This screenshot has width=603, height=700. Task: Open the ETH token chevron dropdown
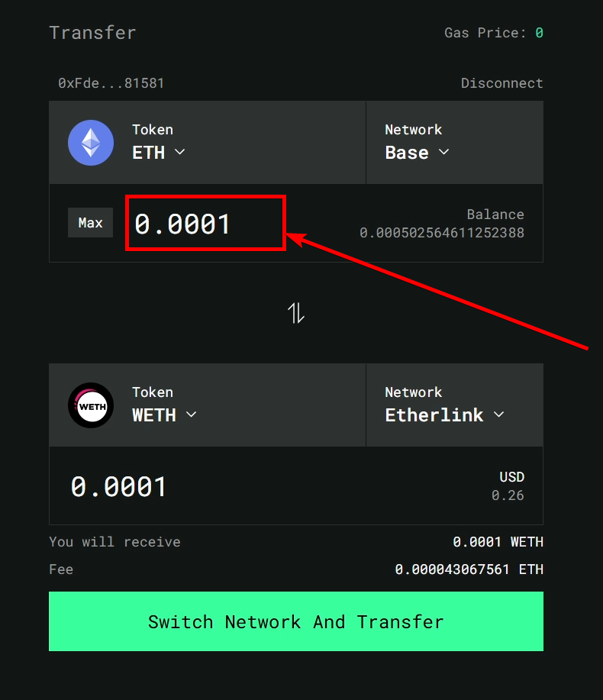pos(180,152)
